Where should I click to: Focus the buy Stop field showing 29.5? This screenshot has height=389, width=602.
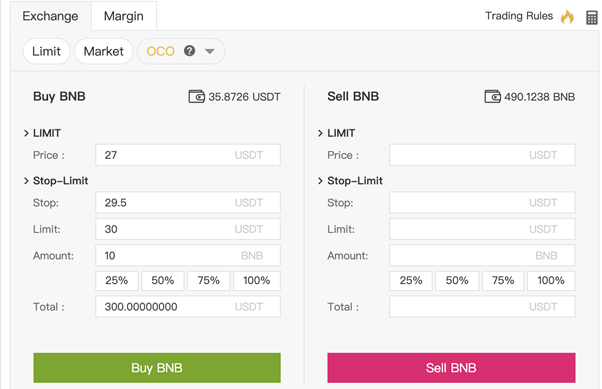point(188,202)
